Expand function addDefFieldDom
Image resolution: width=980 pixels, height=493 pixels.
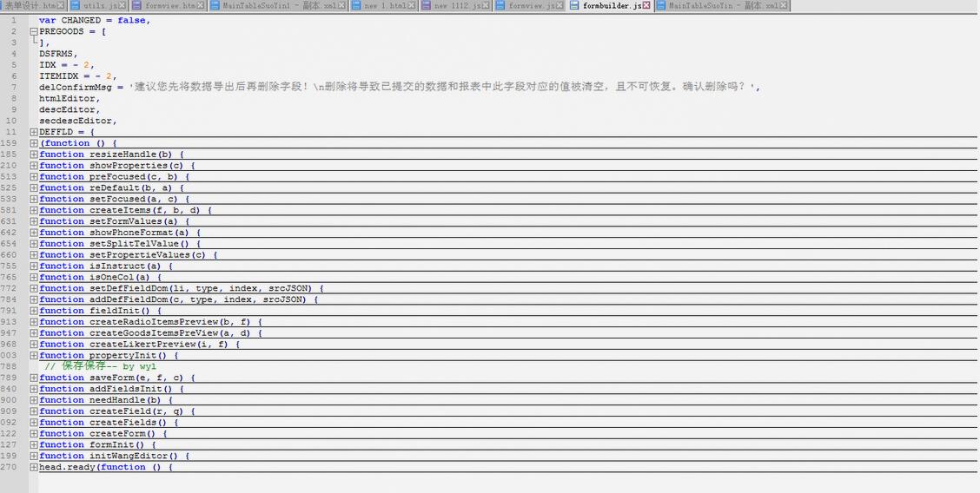pos(34,299)
